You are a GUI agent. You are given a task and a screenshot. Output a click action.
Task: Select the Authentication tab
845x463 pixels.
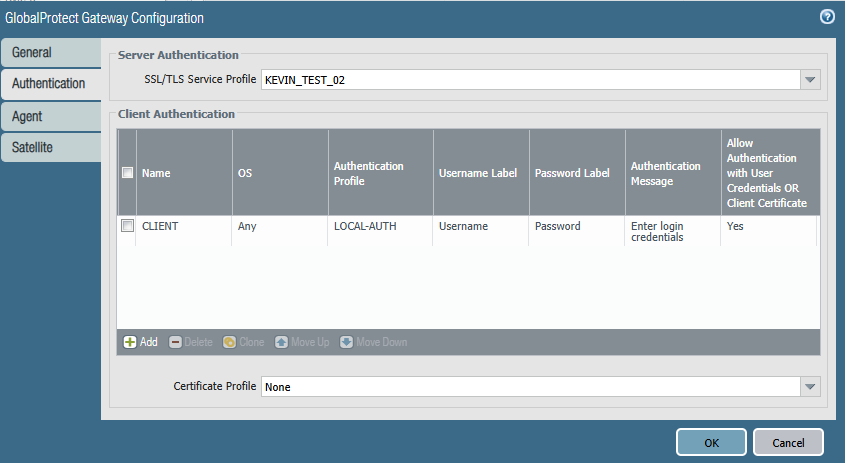(51, 84)
